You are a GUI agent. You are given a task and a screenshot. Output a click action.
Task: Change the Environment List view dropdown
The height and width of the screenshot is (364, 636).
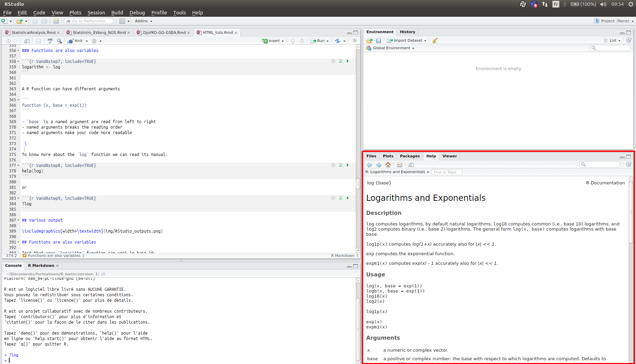click(612, 40)
